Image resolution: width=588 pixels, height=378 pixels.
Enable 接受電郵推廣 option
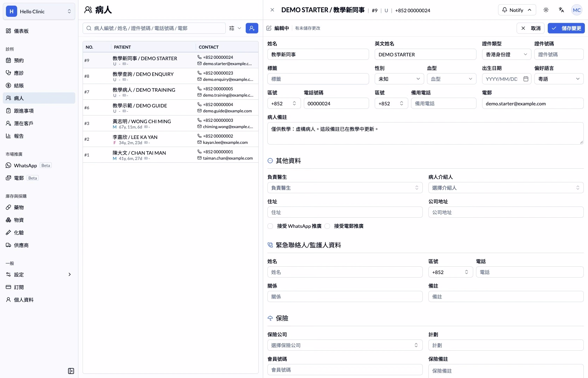coord(327,226)
